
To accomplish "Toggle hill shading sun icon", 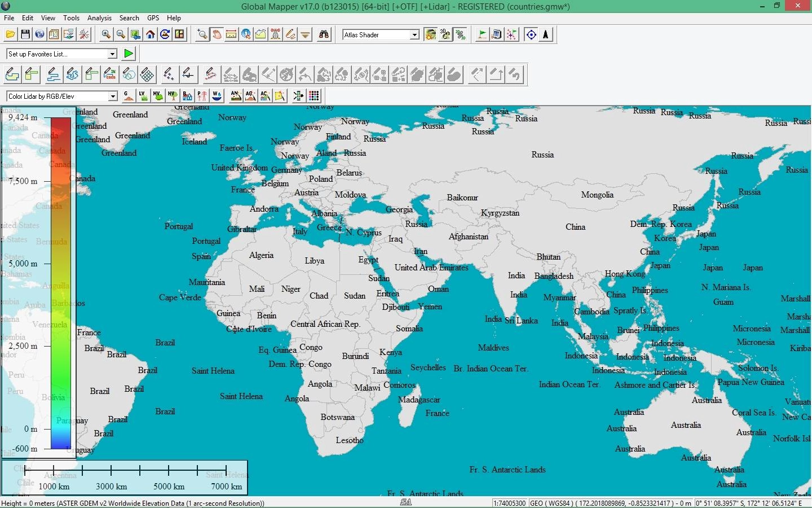I will pos(431,34).
